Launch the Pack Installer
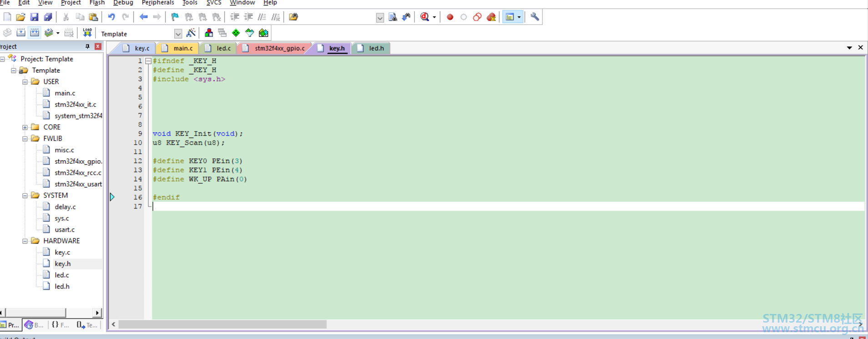The image size is (868, 339). pyautogui.click(x=263, y=33)
